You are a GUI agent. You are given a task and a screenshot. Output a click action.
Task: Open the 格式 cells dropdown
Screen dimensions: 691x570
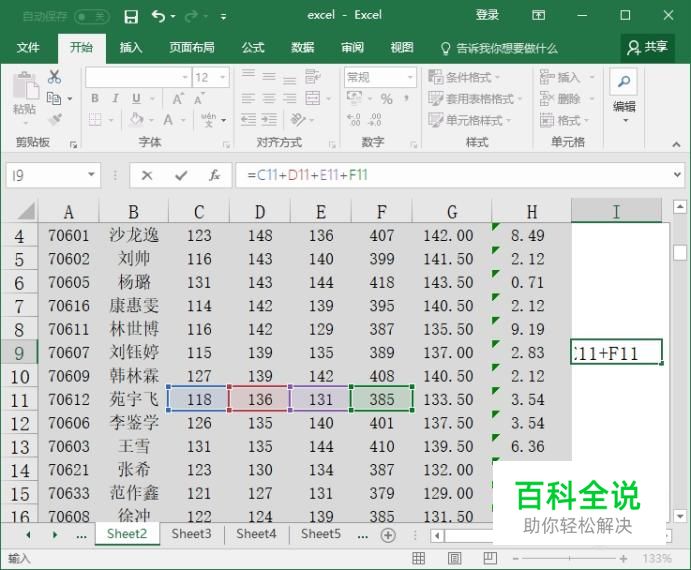[565, 119]
